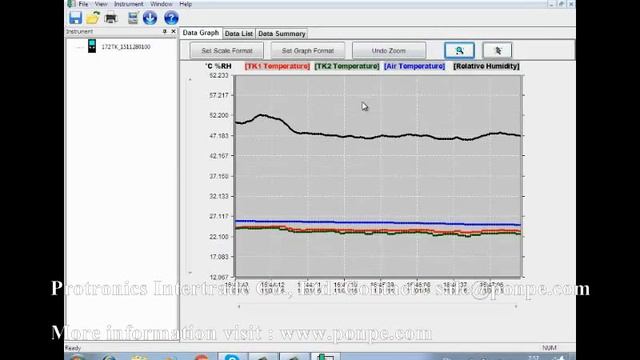This screenshot has height=360, width=640.
Task: Open the Help menu
Action: pos(186,4)
